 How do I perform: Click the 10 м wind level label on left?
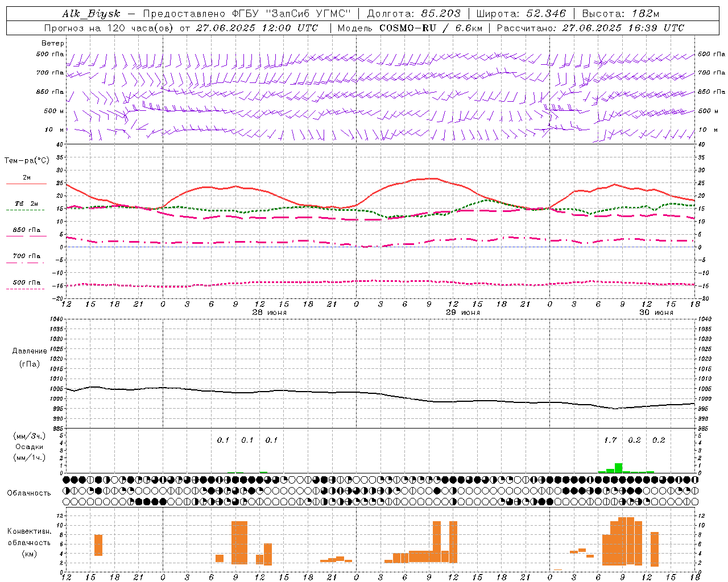coord(55,130)
